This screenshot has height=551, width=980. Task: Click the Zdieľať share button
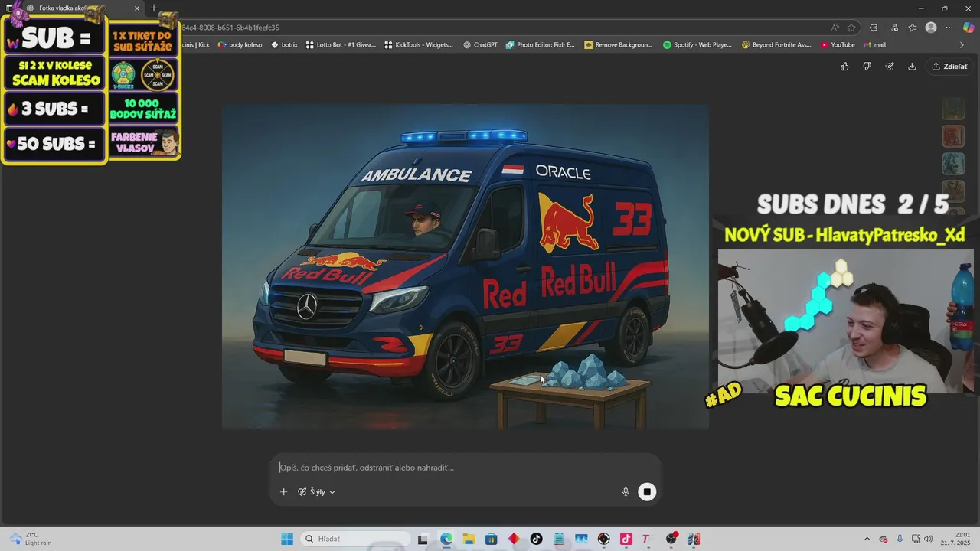[949, 67]
